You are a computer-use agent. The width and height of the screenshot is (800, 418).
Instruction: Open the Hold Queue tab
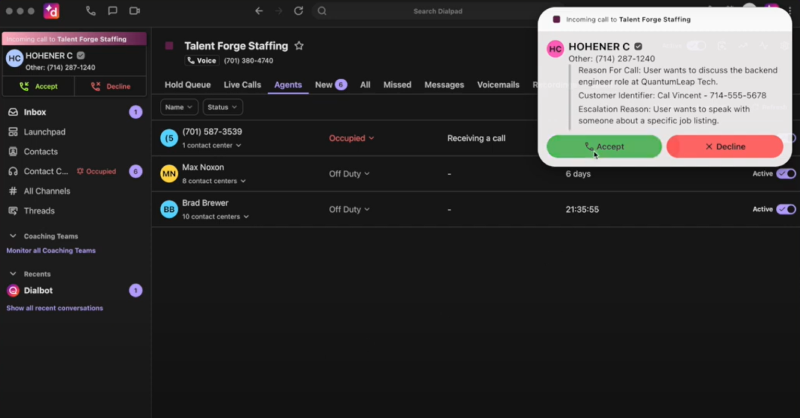[187, 85]
